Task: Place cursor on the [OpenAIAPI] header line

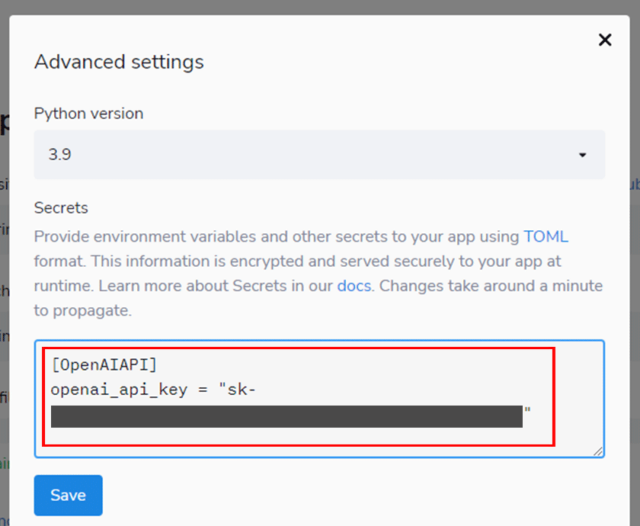Action: click(104, 365)
